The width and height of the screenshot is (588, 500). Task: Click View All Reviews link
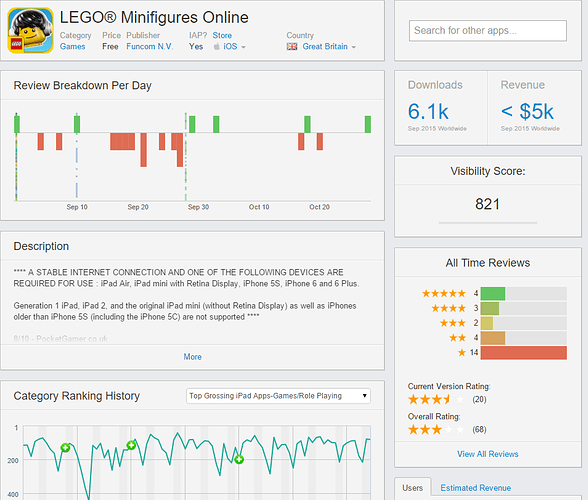(x=488, y=454)
